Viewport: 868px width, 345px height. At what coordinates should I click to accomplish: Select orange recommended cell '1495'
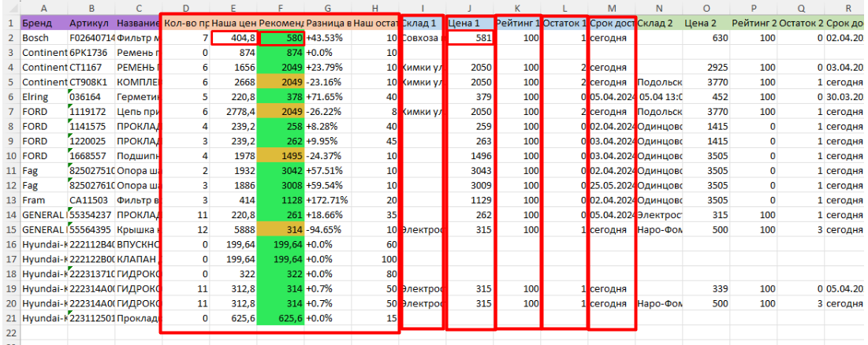click(x=281, y=155)
